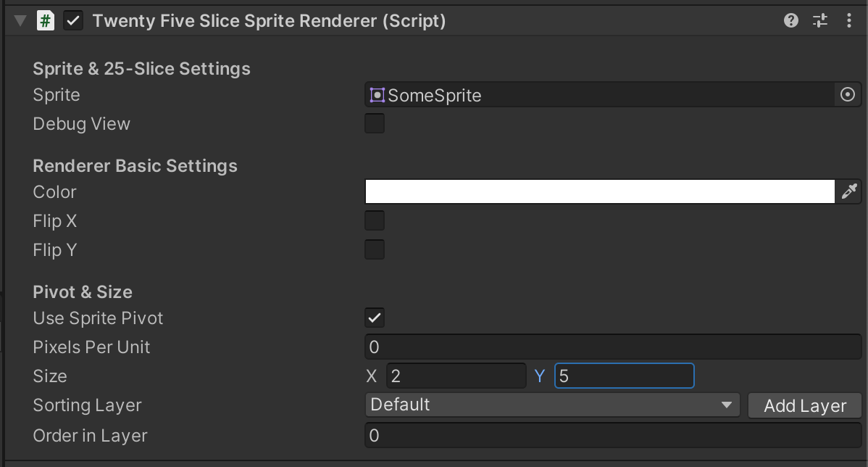Uncheck Use Sprite Pivot
The height and width of the screenshot is (467, 868).
375,318
